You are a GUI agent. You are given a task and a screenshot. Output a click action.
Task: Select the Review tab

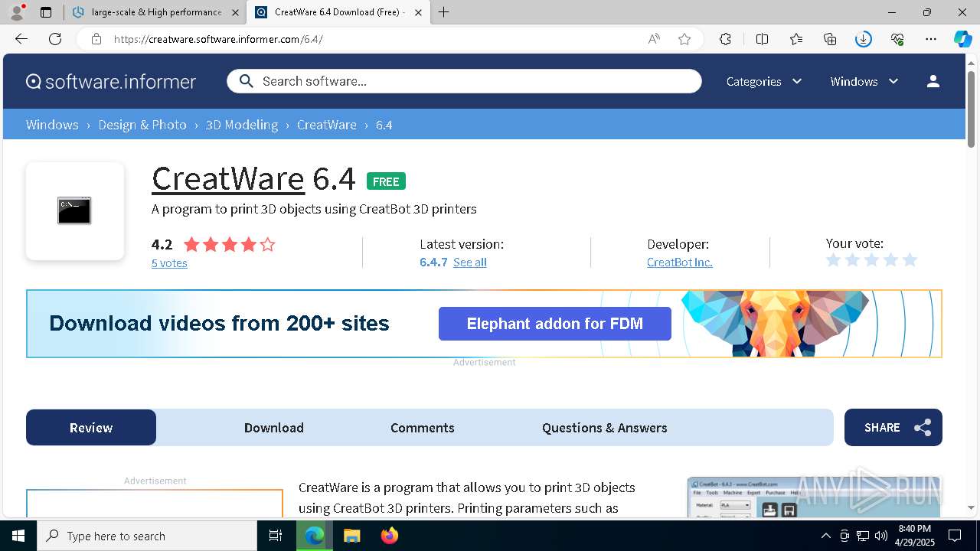(x=91, y=428)
